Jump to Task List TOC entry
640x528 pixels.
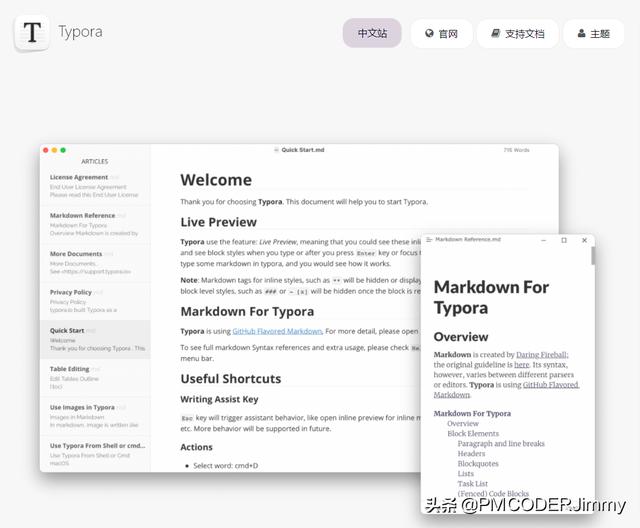point(472,484)
